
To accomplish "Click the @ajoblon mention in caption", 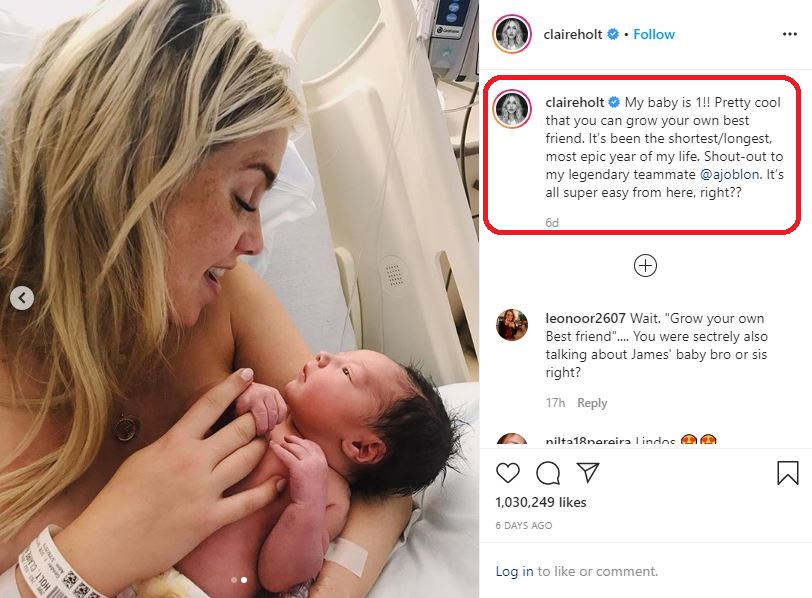I will pos(730,174).
